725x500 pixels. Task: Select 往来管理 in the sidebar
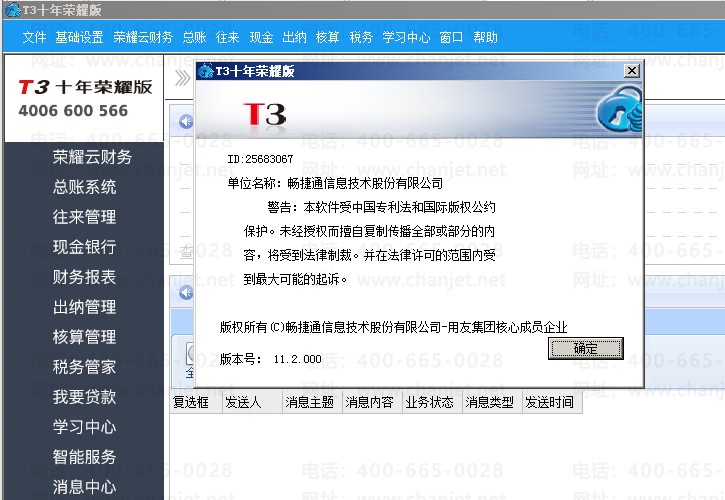point(84,217)
